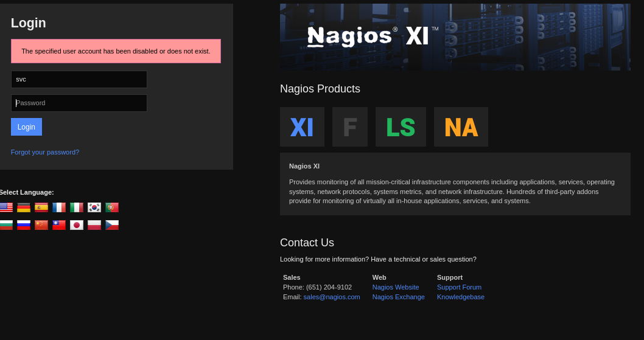Select the Spanish flag language
Image resolution: width=644 pixels, height=340 pixels.
click(41, 207)
